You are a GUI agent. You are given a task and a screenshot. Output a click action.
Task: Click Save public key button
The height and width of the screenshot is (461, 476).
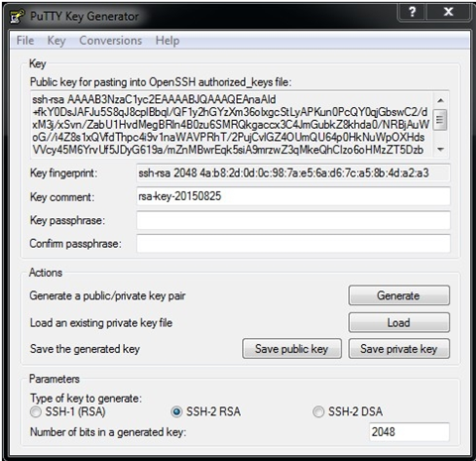click(x=292, y=349)
